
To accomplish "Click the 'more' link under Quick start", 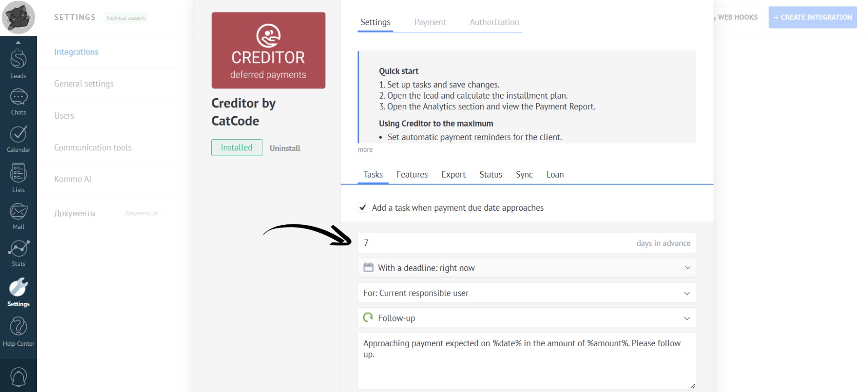I will pyautogui.click(x=365, y=150).
